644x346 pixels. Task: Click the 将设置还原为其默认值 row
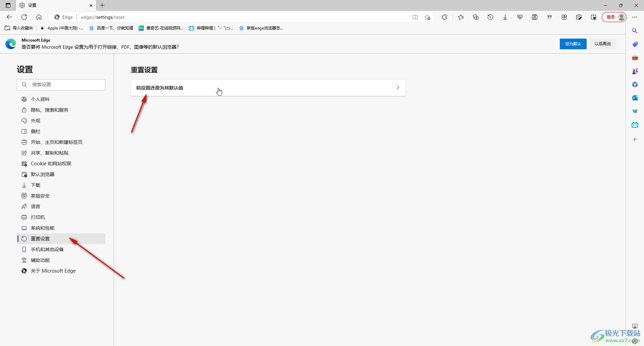point(268,88)
